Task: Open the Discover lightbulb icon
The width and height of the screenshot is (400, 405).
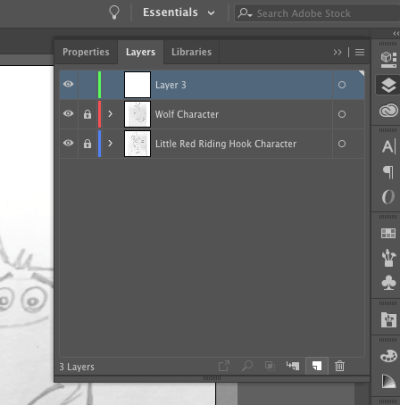Action: [x=114, y=13]
